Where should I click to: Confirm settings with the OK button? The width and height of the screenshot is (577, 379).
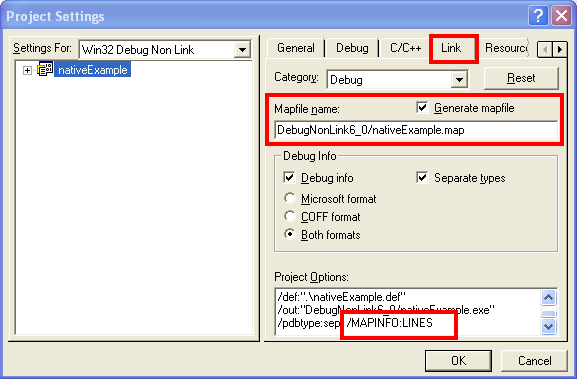pyautogui.click(x=458, y=361)
